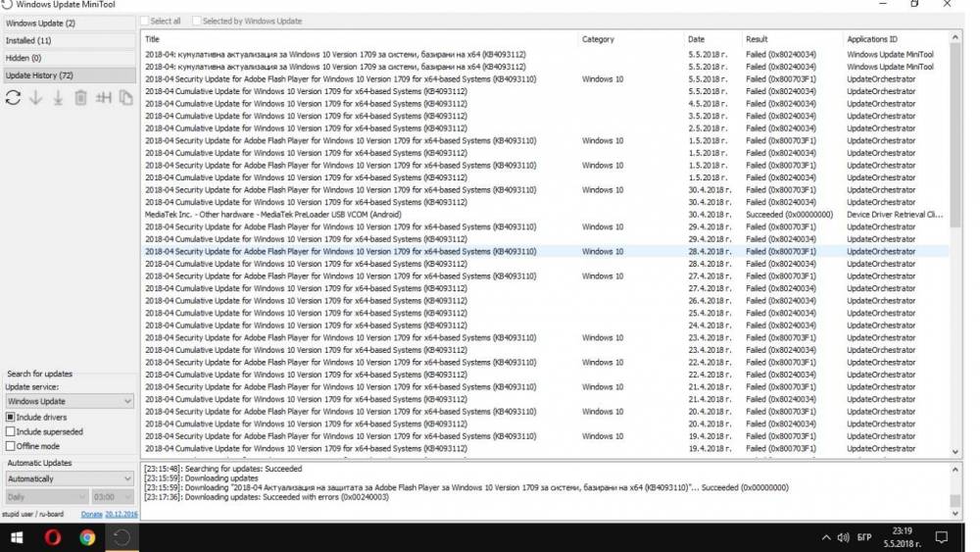Open Windows Start menu
The image size is (980, 552).
[x=17, y=537]
